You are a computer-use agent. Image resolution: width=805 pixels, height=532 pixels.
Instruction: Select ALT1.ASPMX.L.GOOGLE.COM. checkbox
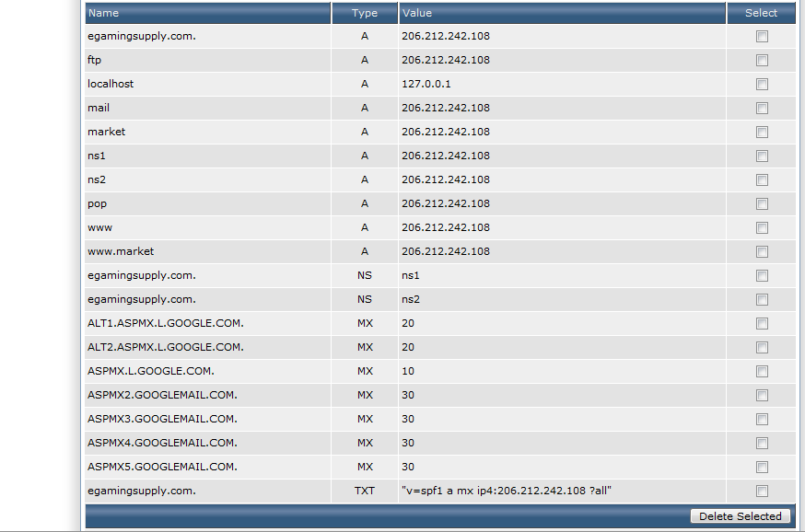coord(762,324)
